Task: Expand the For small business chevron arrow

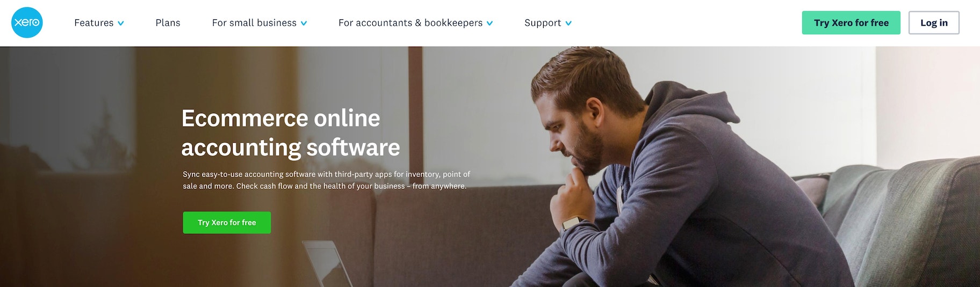Action: click(304, 23)
